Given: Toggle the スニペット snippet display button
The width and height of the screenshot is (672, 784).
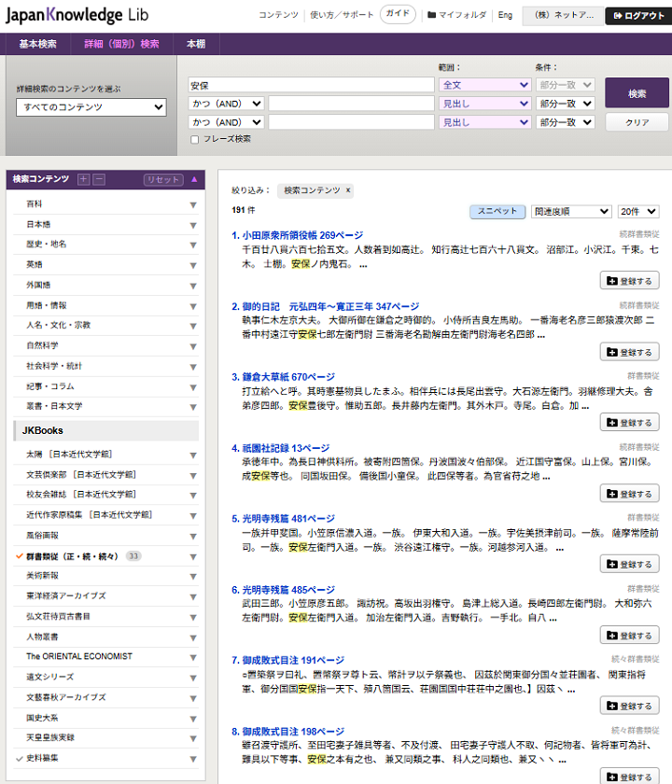Looking at the screenshot, I should 497,212.
